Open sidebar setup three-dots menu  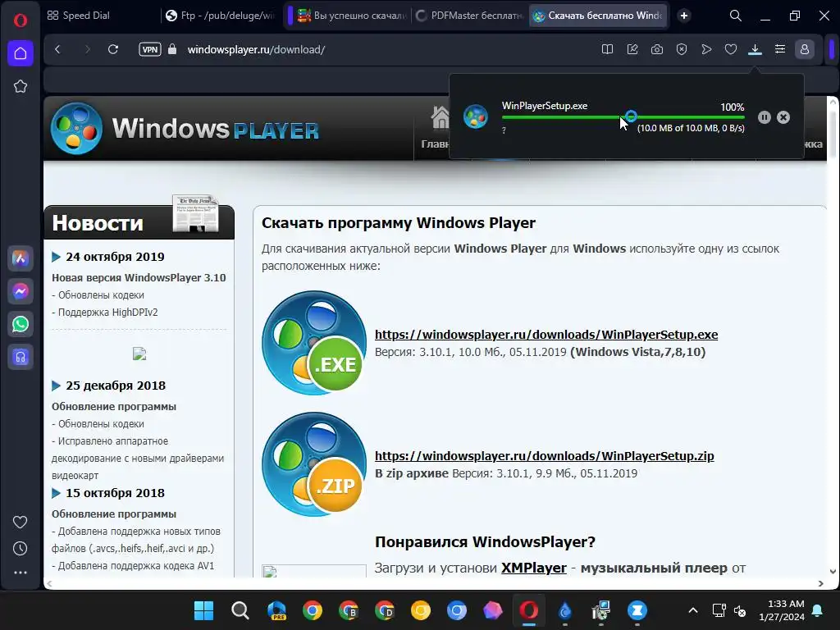coord(21,573)
